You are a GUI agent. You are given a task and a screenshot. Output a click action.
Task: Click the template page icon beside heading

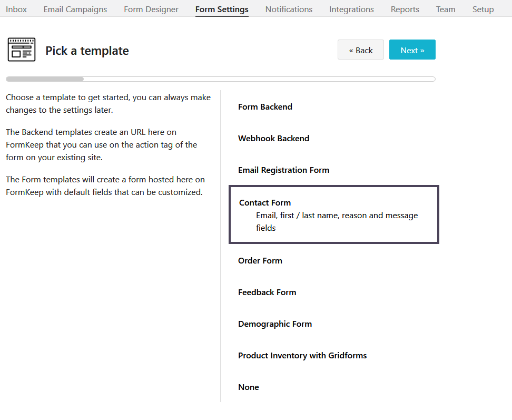pos(22,50)
